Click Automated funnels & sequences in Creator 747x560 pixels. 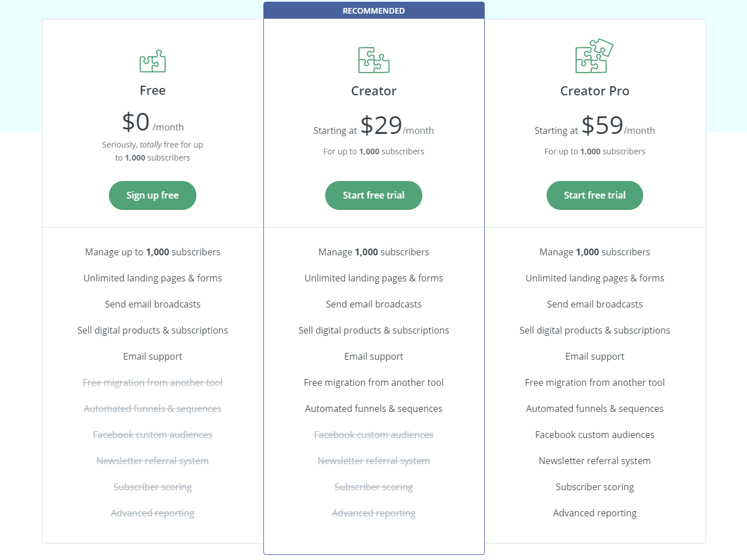click(373, 409)
